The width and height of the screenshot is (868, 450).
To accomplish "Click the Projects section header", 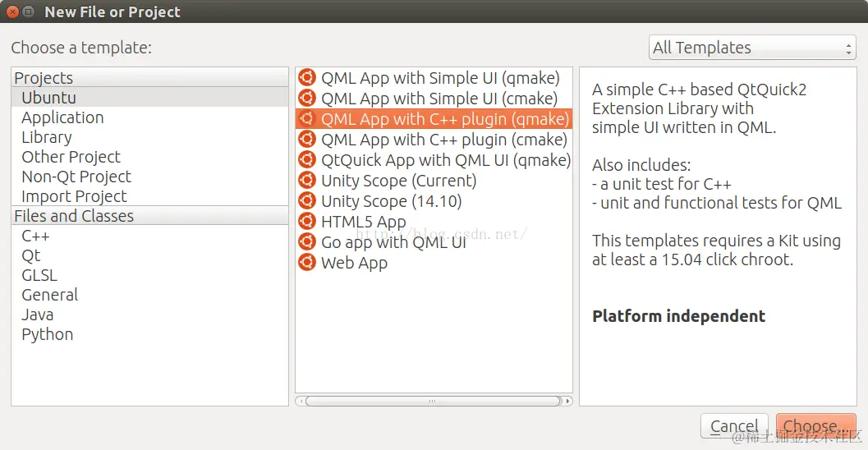I will [149, 77].
